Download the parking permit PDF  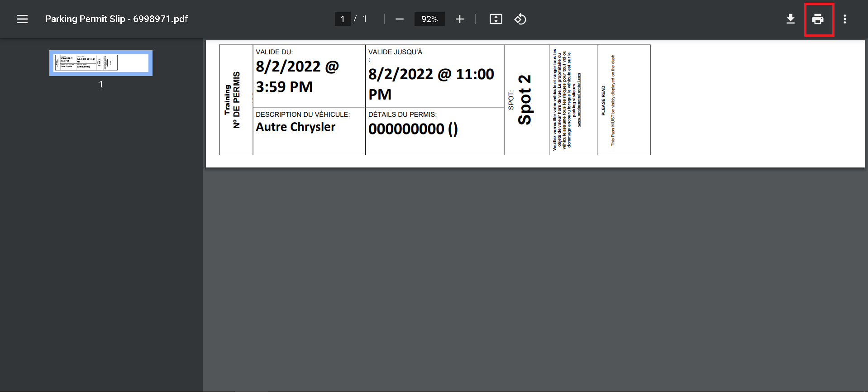click(x=791, y=19)
